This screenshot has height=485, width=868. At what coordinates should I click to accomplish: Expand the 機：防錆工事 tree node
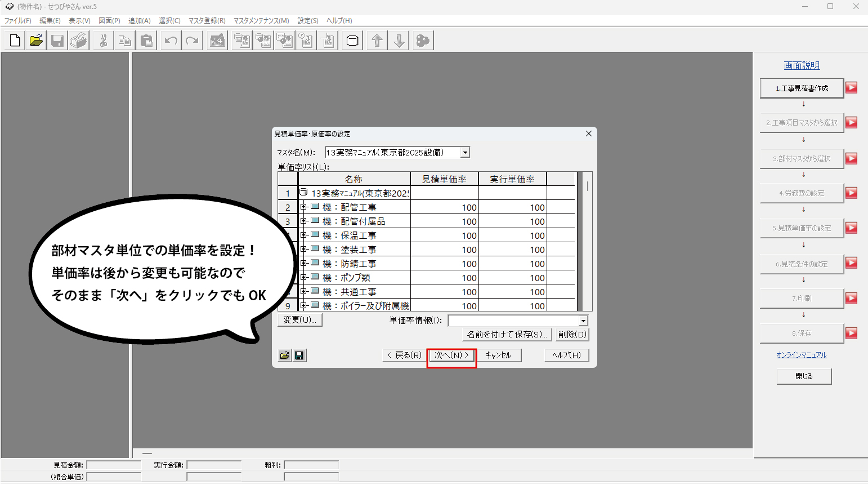click(303, 263)
